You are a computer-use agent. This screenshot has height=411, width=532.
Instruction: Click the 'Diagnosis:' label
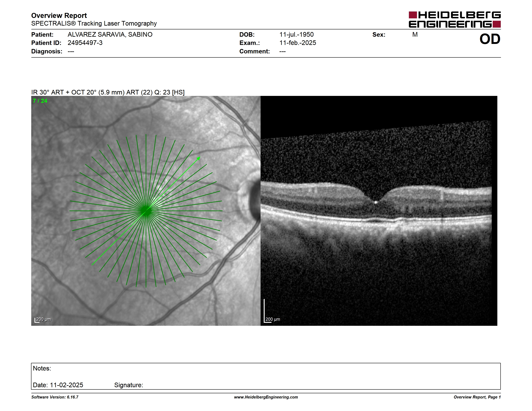47,51
